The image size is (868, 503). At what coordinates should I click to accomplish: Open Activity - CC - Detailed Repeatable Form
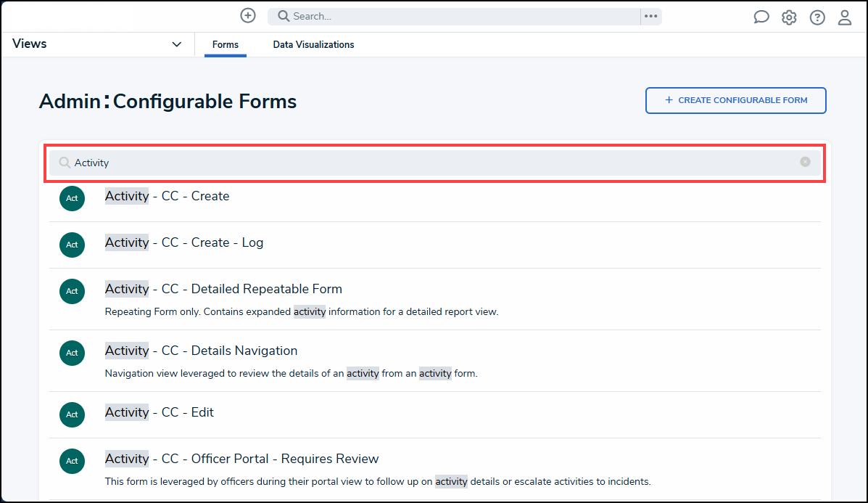[x=223, y=289]
